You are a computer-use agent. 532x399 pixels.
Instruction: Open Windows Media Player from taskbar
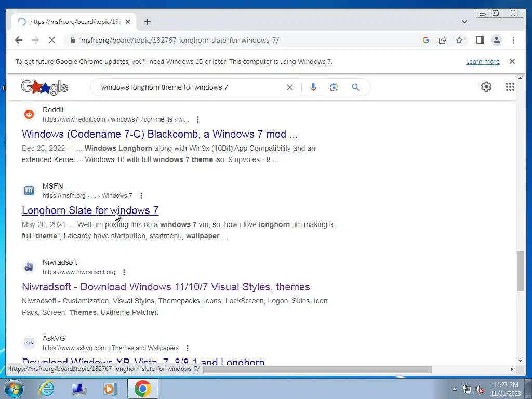point(110,389)
